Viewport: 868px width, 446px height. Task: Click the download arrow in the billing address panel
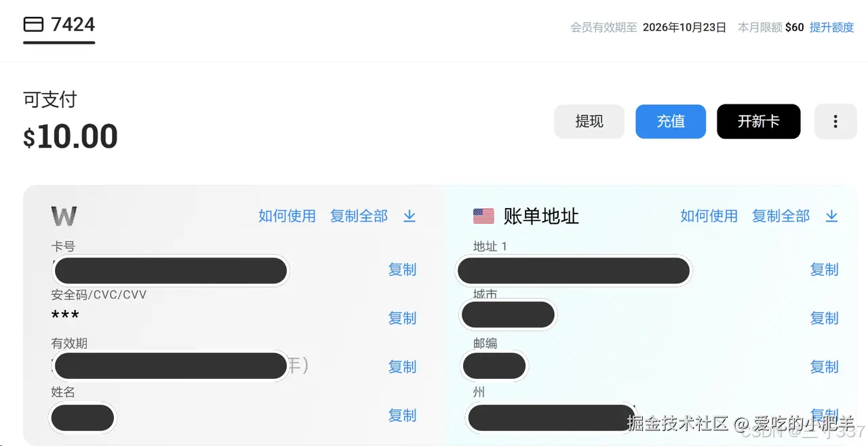[x=831, y=216]
